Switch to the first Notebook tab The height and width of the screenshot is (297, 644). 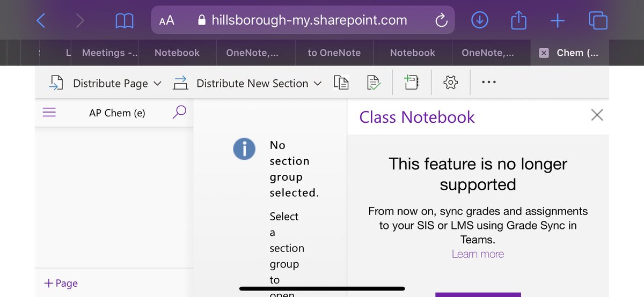(x=177, y=53)
